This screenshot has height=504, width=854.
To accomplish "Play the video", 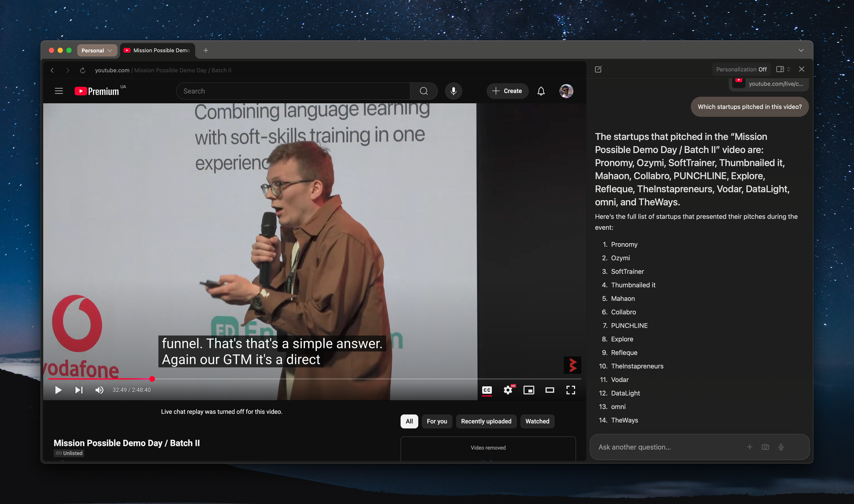I will pos(58,390).
